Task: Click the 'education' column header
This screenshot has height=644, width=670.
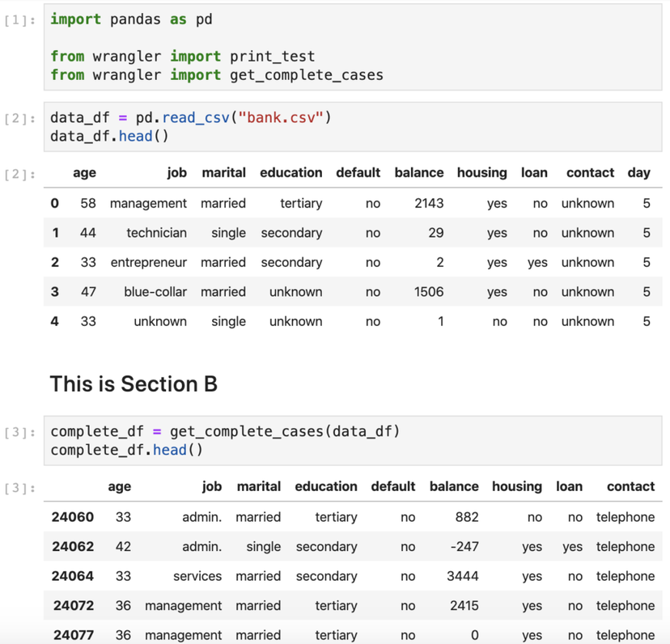Action: (290, 172)
